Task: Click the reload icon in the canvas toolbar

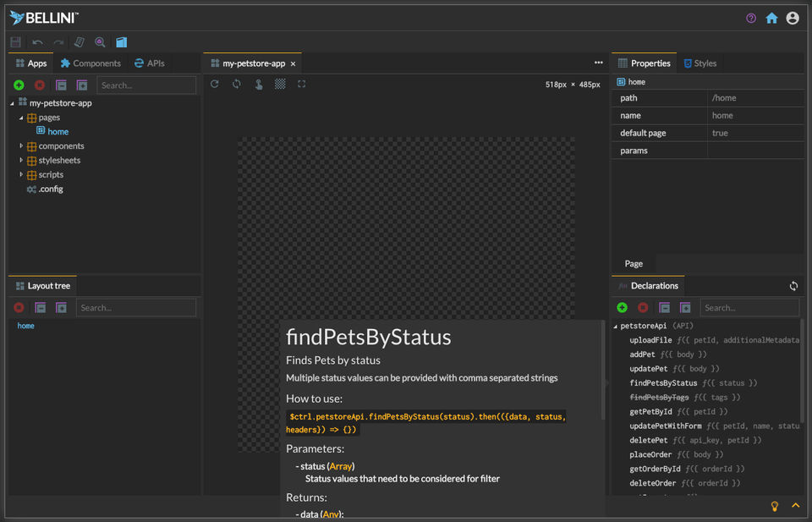Action: point(215,85)
